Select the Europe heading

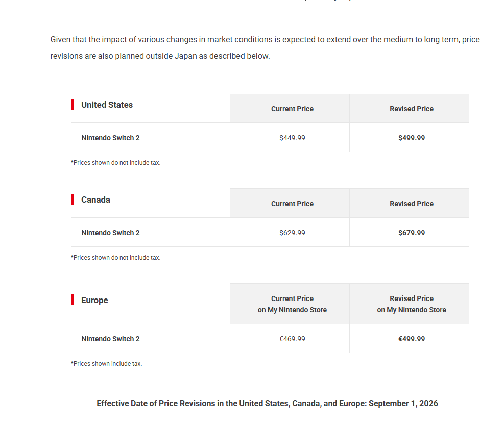94,300
